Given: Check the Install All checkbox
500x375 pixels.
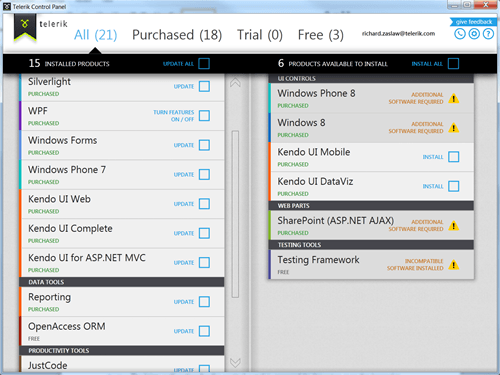Looking at the screenshot, I should tap(453, 63).
